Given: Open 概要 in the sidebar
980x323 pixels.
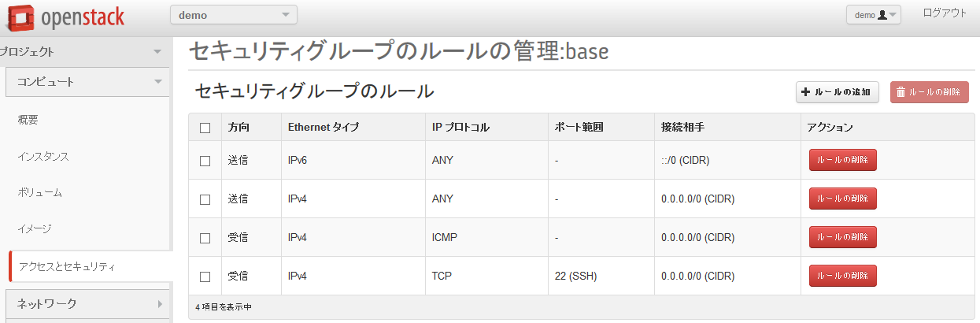Looking at the screenshot, I should pyautogui.click(x=28, y=121).
